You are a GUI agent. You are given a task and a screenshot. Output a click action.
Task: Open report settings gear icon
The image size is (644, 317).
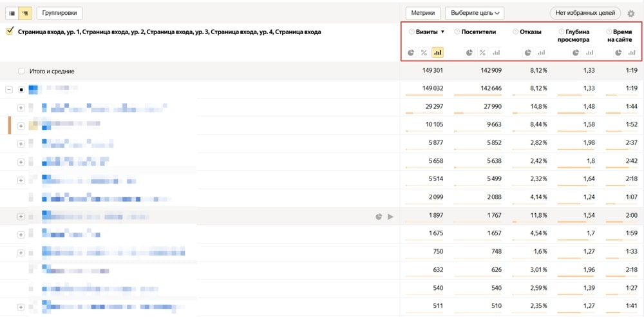[x=631, y=14]
